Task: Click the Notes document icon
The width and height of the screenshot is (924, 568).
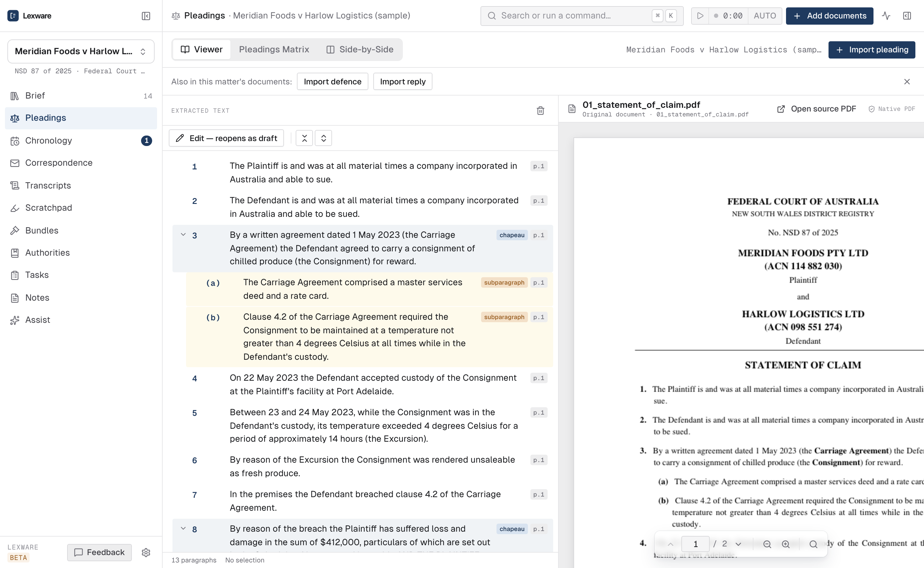Action: [x=15, y=298]
